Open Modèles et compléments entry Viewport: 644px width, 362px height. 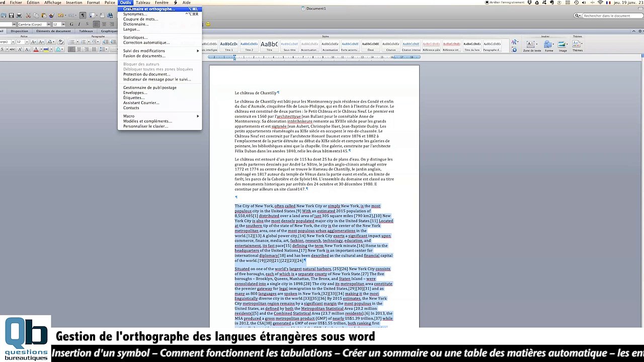coord(160,121)
